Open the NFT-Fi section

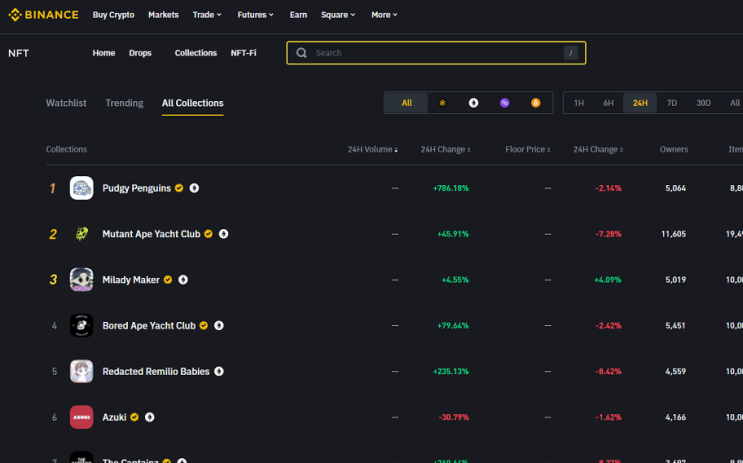click(244, 53)
